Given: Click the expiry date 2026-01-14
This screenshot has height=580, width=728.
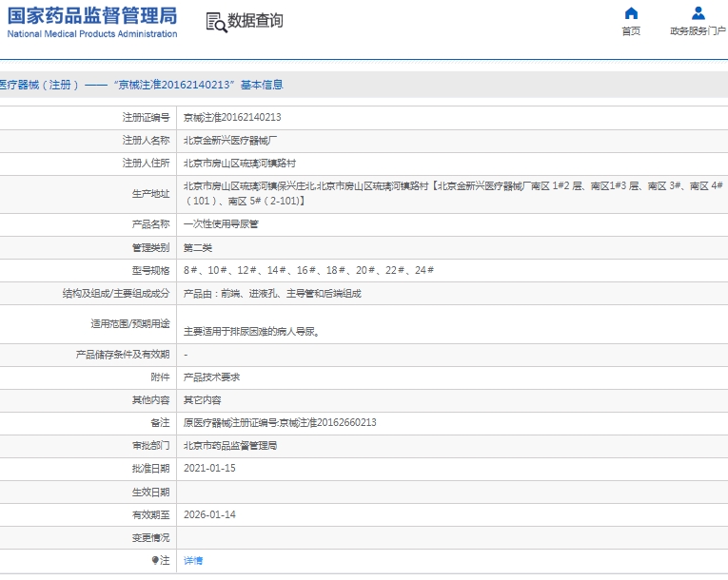Looking at the screenshot, I should click(209, 514).
